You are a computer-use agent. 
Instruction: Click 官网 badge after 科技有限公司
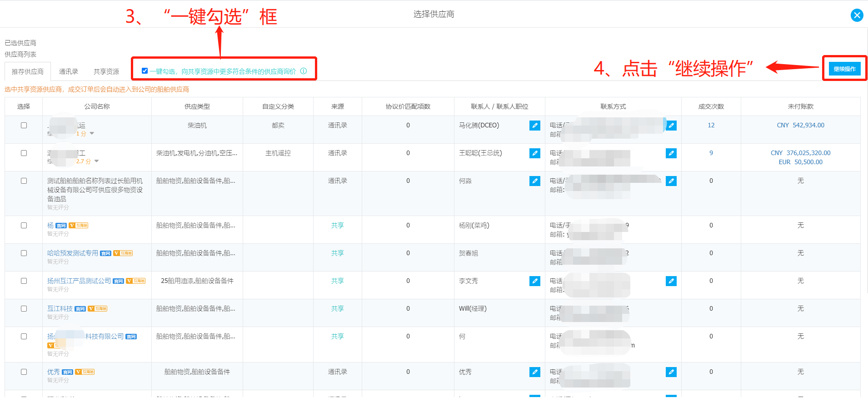coord(131,337)
